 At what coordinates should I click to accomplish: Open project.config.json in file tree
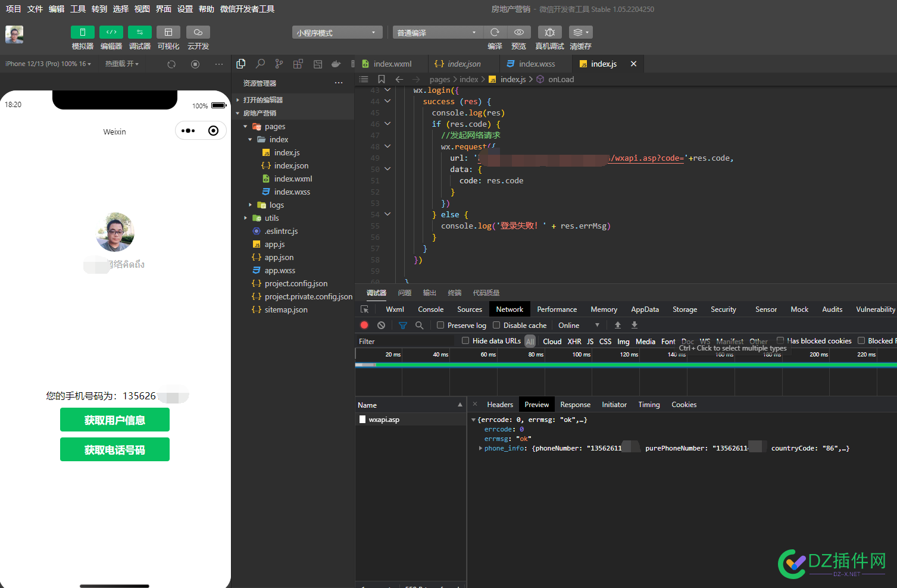(296, 283)
